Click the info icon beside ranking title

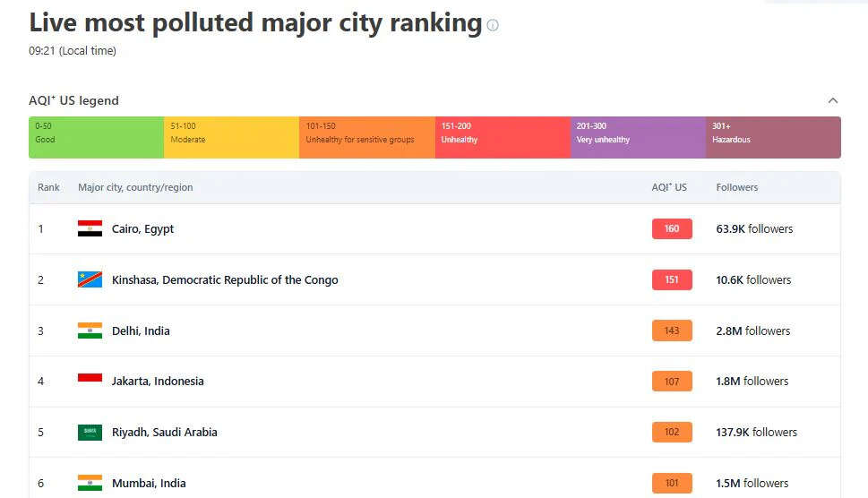tap(493, 25)
